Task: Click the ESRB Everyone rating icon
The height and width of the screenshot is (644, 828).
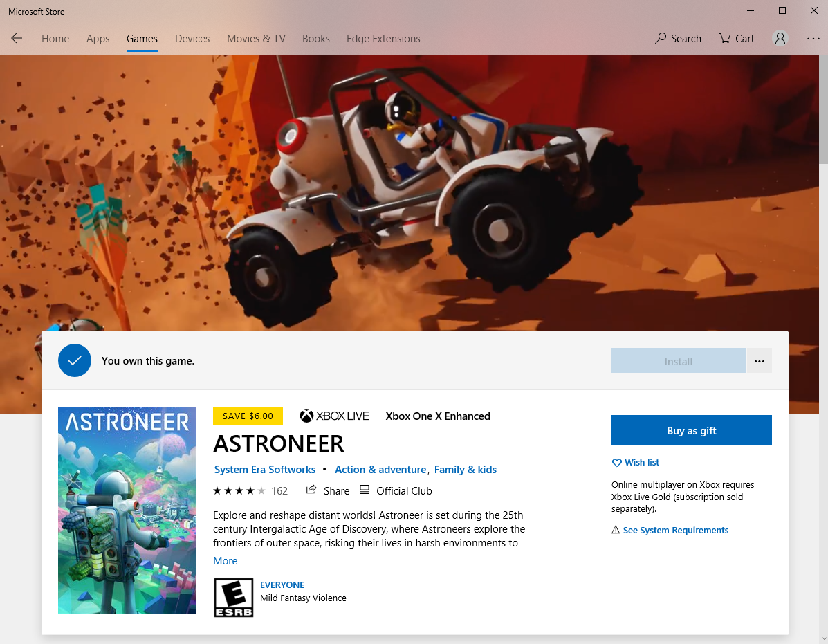Action: (x=233, y=598)
